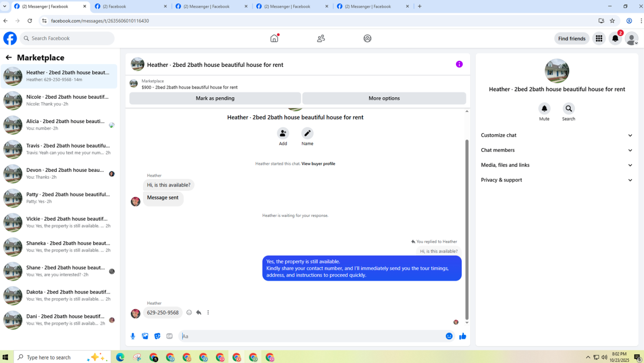Viewport: 644px width, 363px height.
Task: Open Travis's conversation in the list
Action: tap(59, 149)
